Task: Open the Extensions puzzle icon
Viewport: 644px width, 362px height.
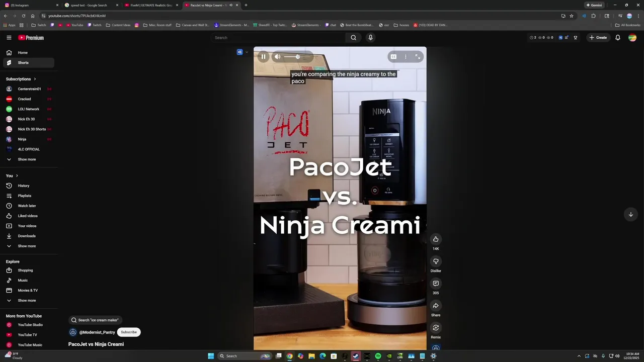Action: coord(593,16)
